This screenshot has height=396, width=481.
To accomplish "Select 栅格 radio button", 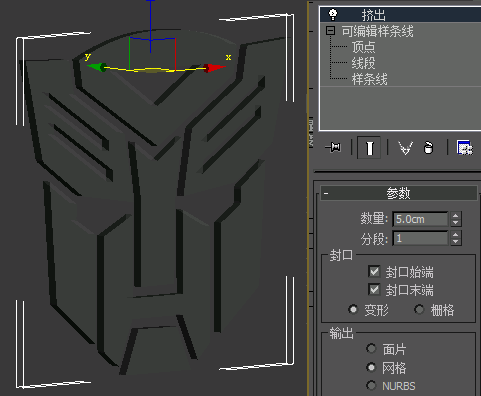I will click(x=419, y=310).
